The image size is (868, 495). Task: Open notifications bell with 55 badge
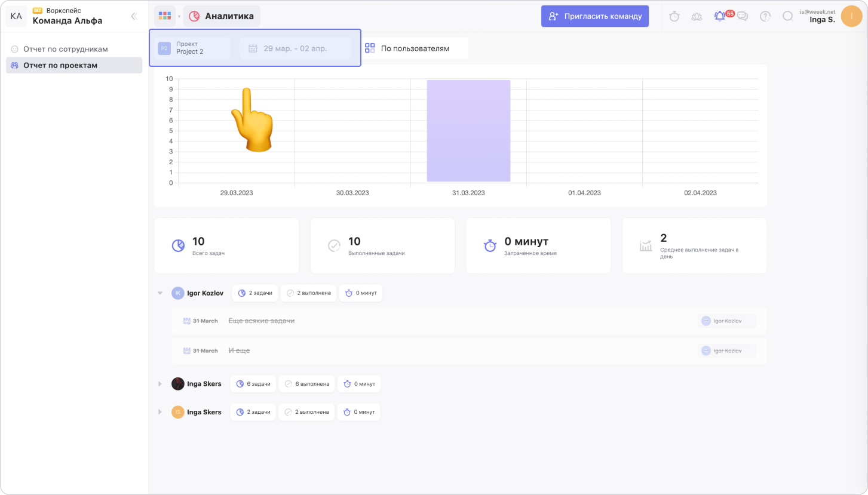tap(720, 17)
